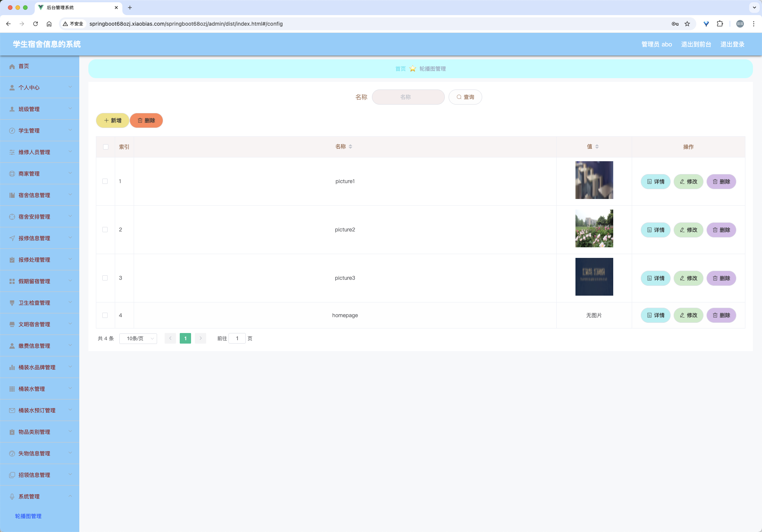Check the checkbox for picture3 row
This screenshot has width=762, height=532.
105,278
